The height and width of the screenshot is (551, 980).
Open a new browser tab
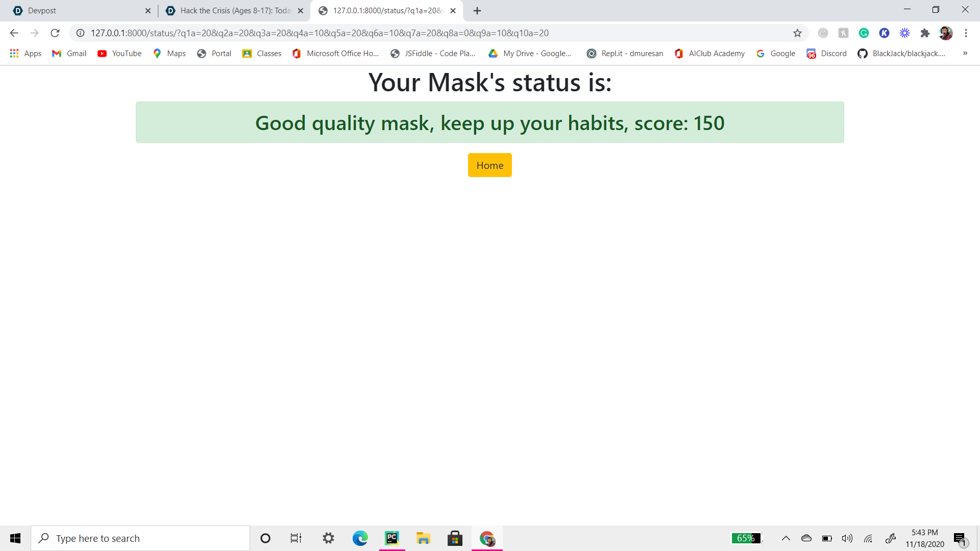477,11
